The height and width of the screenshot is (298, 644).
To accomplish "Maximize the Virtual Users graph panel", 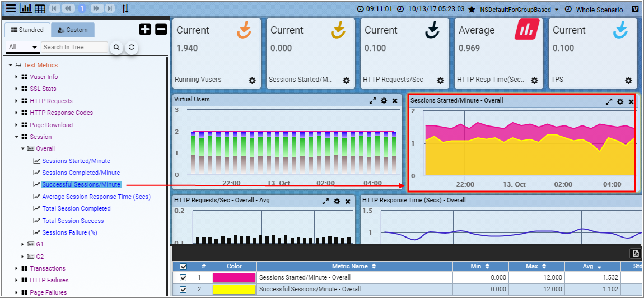I will point(372,101).
